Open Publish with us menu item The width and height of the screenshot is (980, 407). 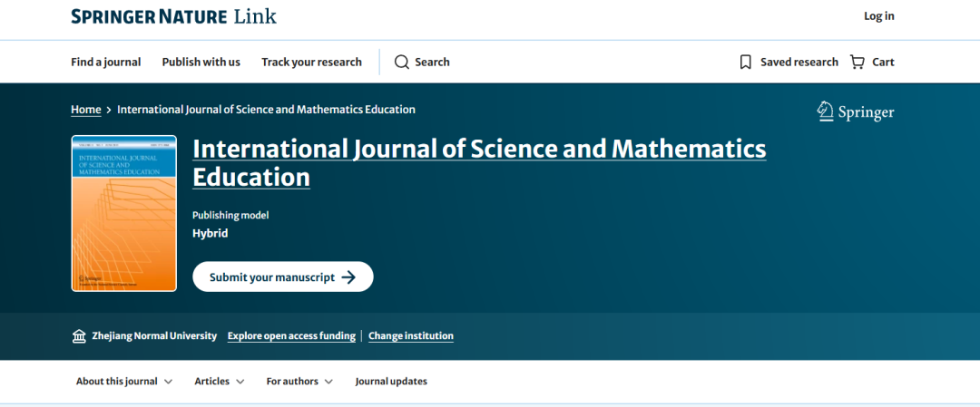[201, 62]
